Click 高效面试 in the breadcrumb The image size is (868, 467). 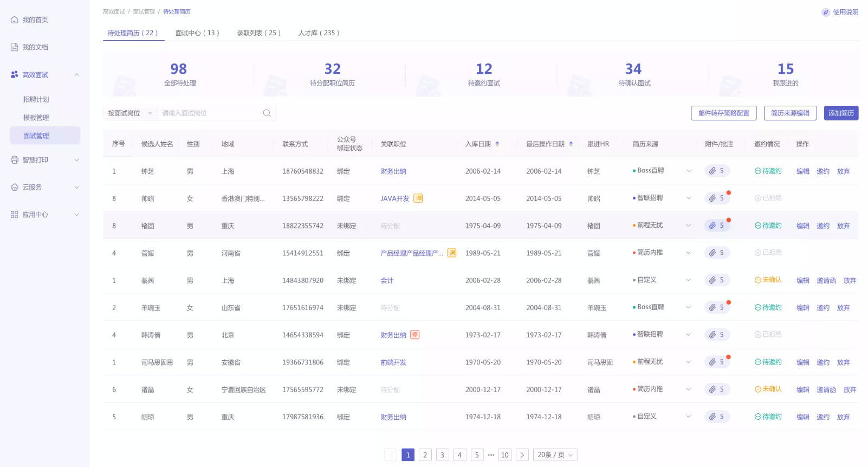(x=114, y=11)
